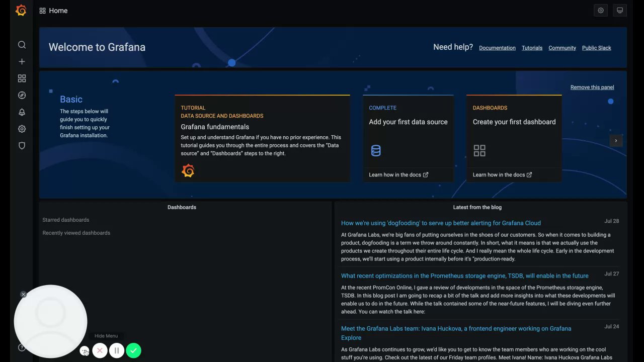This screenshot has height=362, width=644.
Task: Pause the recording
Action: click(116, 350)
